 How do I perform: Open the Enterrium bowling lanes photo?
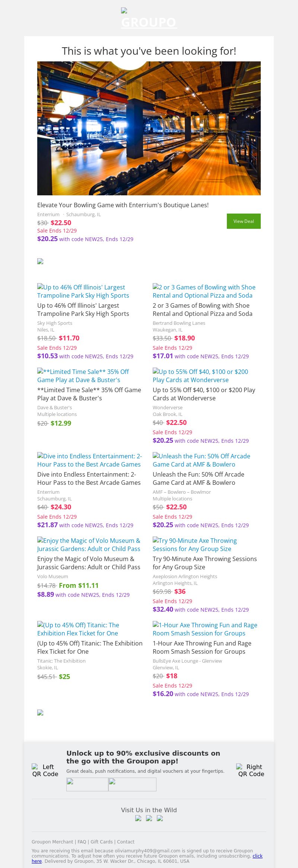(149, 128)
